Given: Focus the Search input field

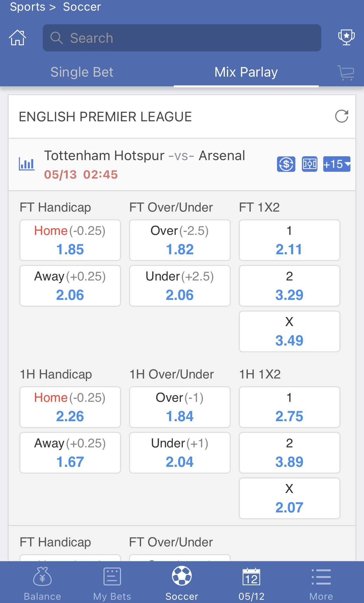Looking at the screenshot, I should [x=182, y=38].
